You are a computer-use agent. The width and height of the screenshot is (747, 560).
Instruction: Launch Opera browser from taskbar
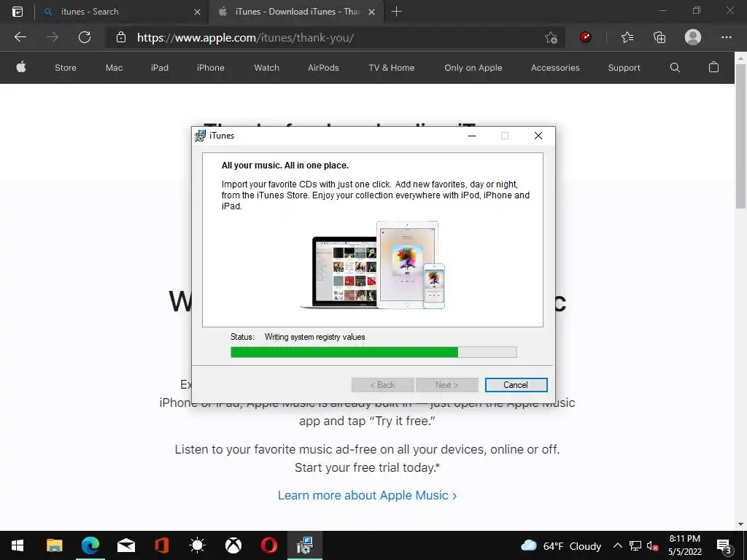click(269, 545)
